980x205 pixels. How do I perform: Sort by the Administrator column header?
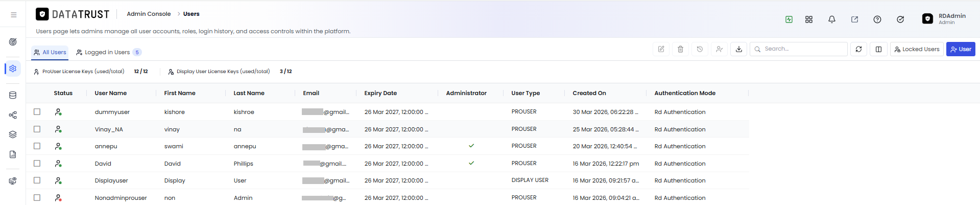[x=466, y=93]
